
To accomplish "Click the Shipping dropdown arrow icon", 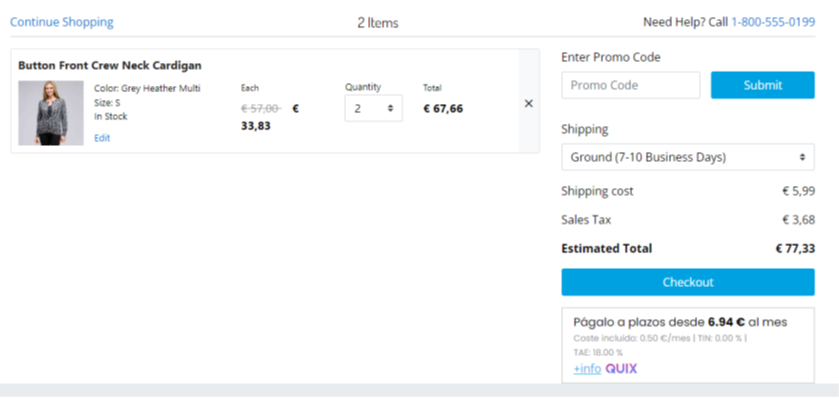I will (x=803, y=157).
